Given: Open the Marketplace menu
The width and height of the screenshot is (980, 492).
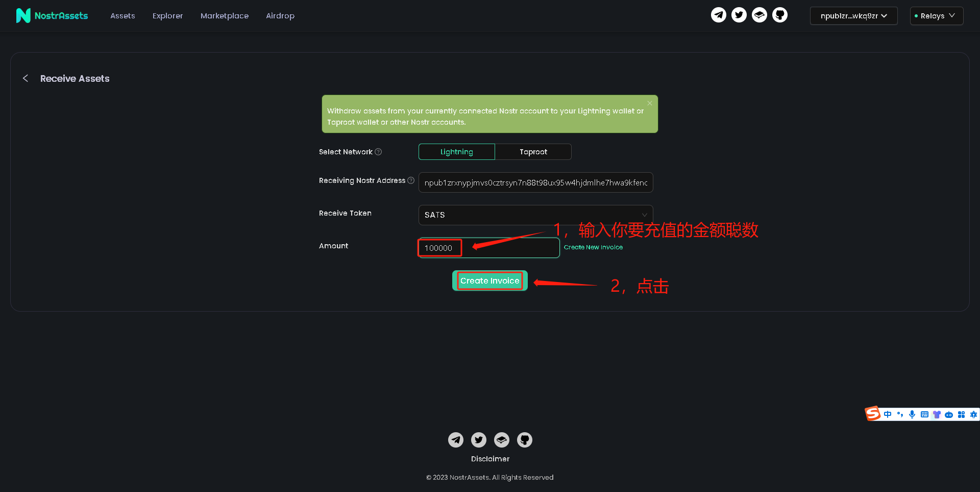Looking at the screenshot, I should coord(225,16).
